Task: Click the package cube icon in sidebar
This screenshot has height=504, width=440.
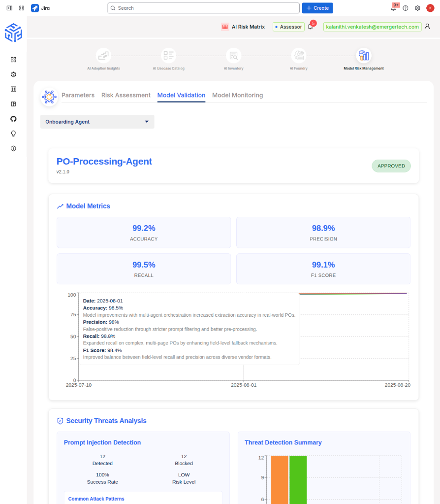Action: click(13, 74)
